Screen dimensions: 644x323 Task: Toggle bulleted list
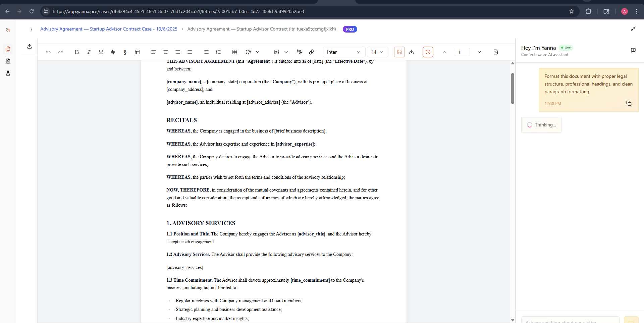click(x=206, y=52)
